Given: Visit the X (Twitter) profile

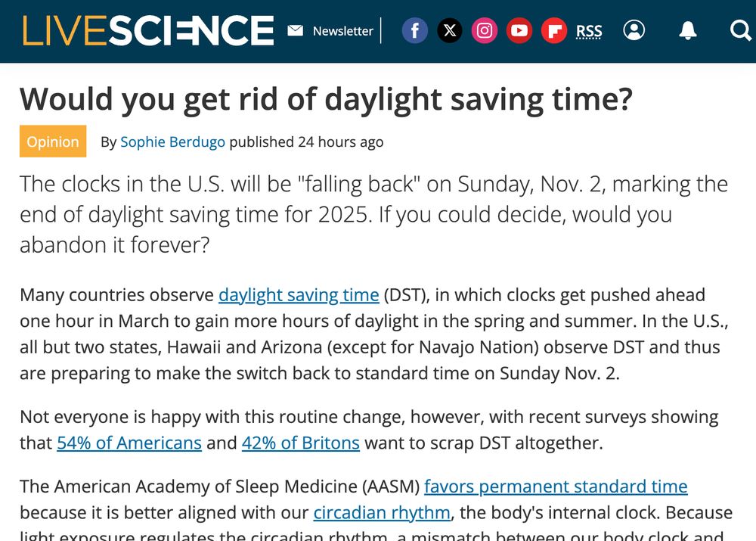Looking at the screenshot, I should point(450,30).
